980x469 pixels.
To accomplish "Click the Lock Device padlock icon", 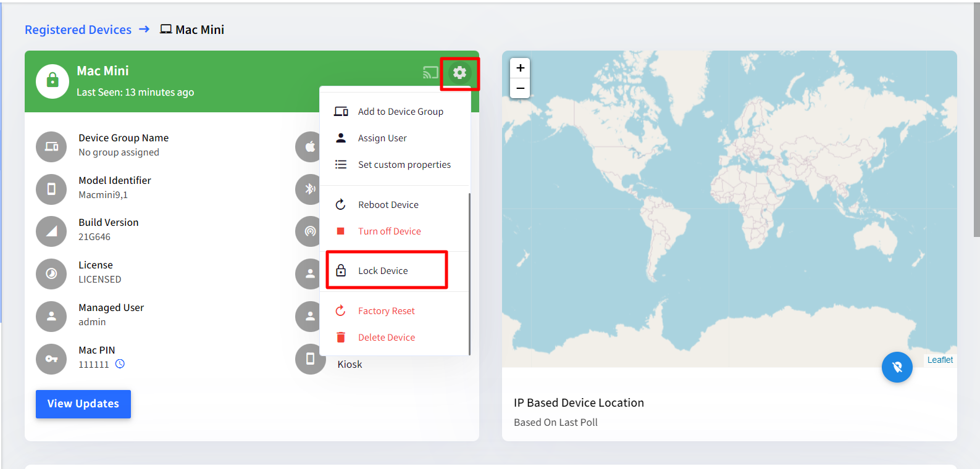I will (x=341, y=270).
